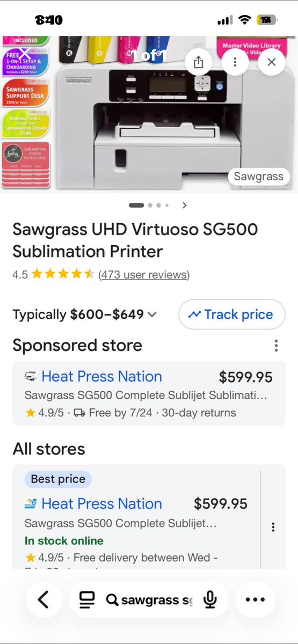Go to next product image with the arrow
The height and width of the screenshot is (644, 298).
click(x=184, y=205)
